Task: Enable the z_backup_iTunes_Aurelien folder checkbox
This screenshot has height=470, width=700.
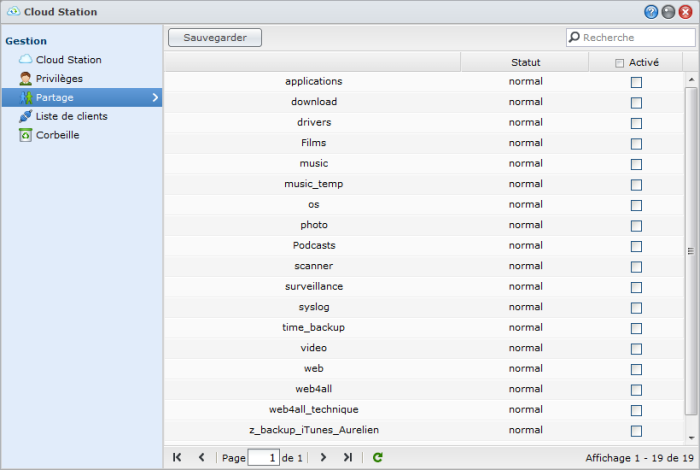Action: 636,431
